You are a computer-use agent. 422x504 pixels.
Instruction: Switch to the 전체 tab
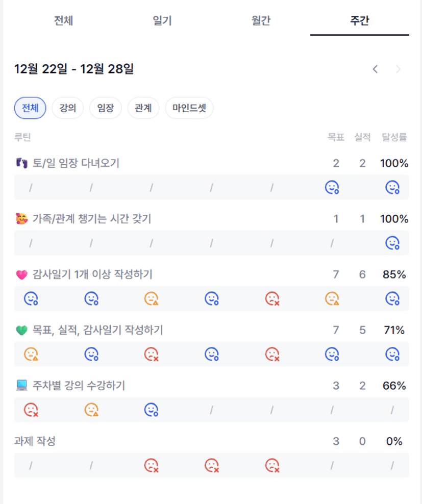(x=64, y=21)
